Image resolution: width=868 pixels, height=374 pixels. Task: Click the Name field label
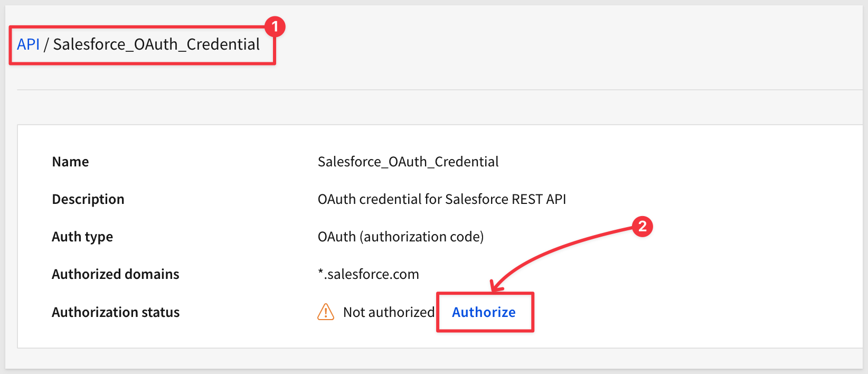(x=70, y=162)
